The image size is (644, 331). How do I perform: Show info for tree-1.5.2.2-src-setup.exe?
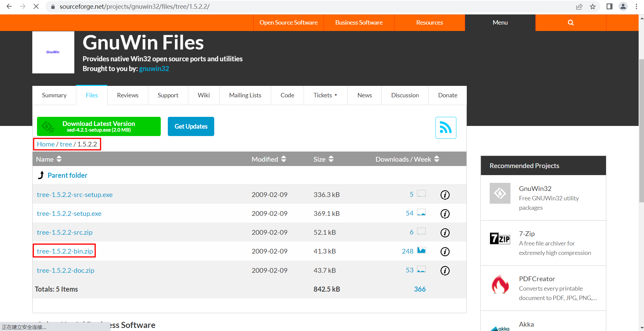coord(445,195)
